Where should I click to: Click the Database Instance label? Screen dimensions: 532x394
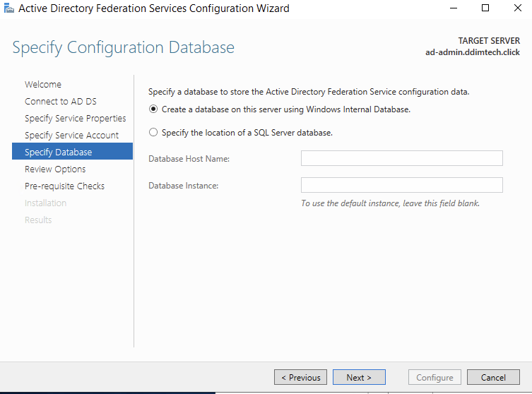point(183,186)
